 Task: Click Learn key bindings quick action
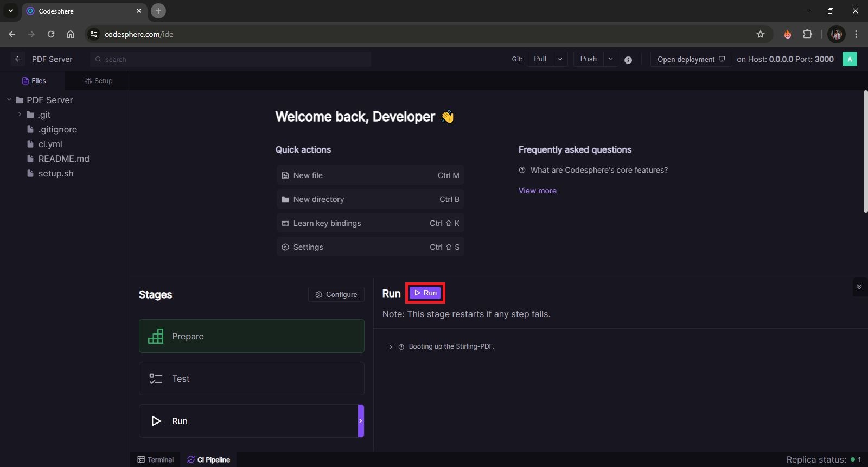pos(371,223)
